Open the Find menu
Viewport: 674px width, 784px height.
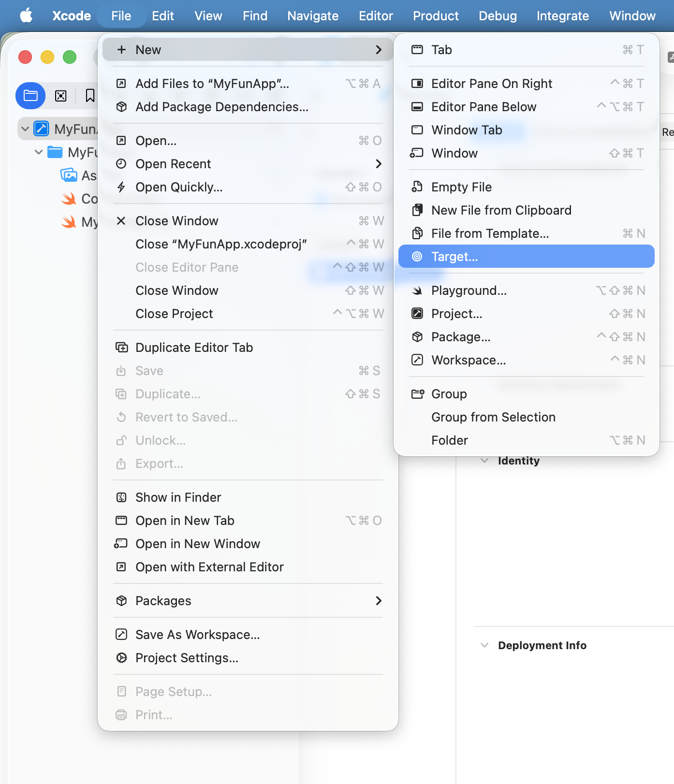255,16
